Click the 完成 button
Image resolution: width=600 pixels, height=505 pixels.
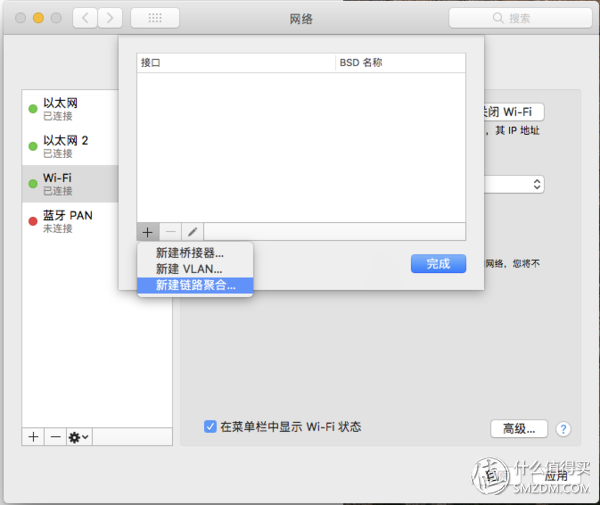439,264
